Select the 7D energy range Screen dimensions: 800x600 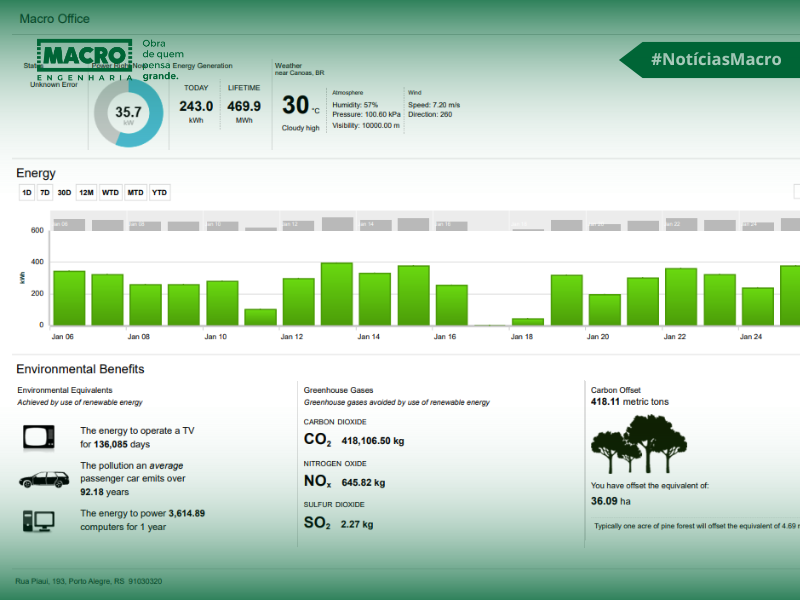coord(45,192)
